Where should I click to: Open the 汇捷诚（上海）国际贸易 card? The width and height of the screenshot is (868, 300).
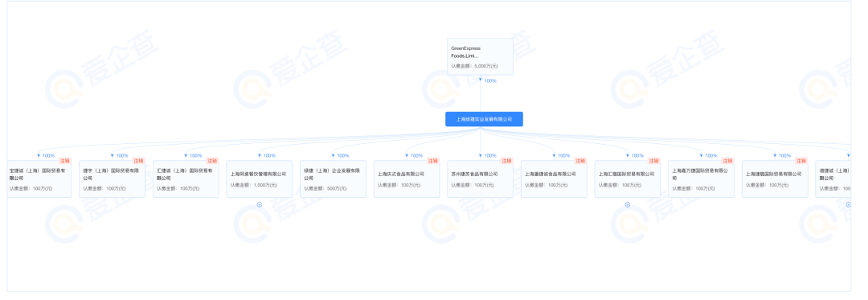[x=186, y=179]
